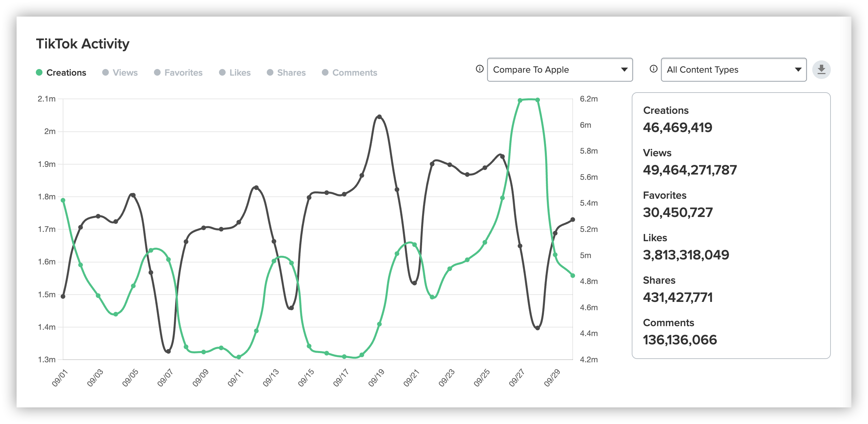Click the Views total in summary panel
This screenshot has width=868, height=424.
pyautogui.click(x=689, y=170)
